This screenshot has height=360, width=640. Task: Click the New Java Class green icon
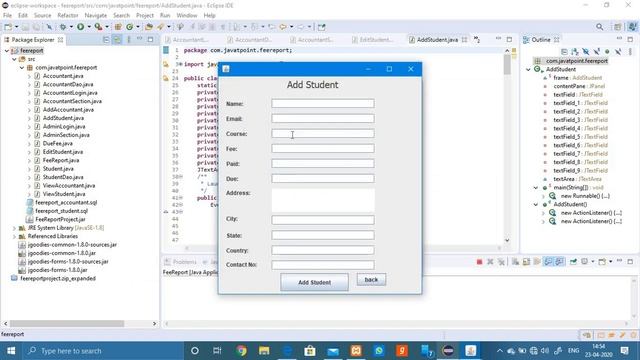click(x=129, y=27)
